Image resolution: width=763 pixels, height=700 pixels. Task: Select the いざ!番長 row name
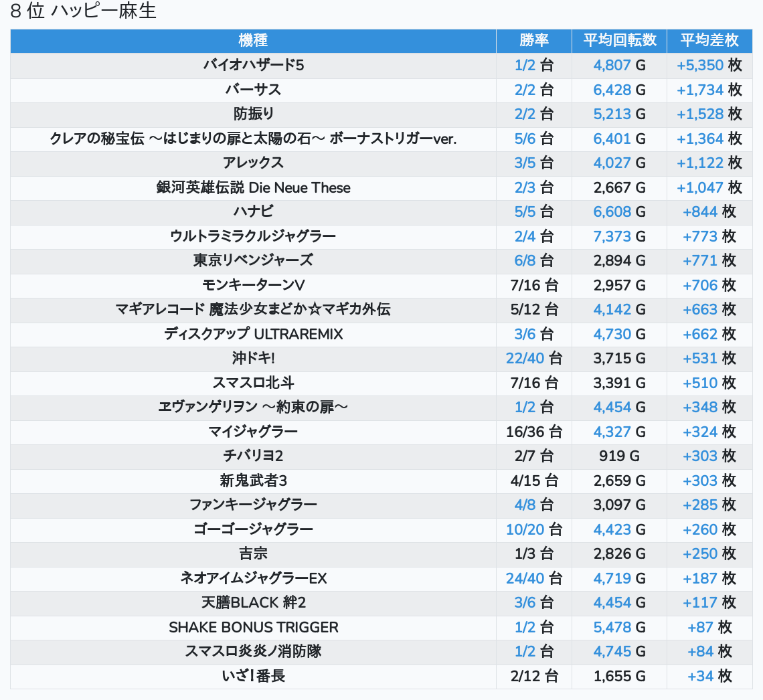point(253,676)
